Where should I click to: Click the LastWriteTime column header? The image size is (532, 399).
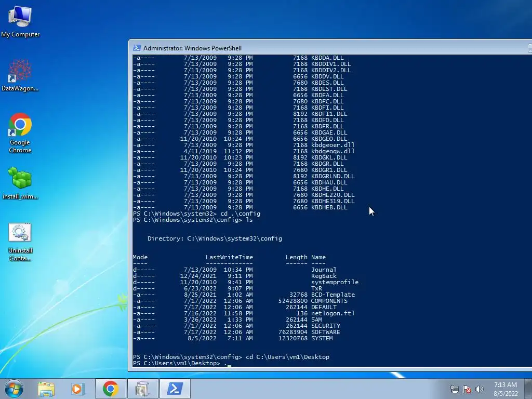229,257
